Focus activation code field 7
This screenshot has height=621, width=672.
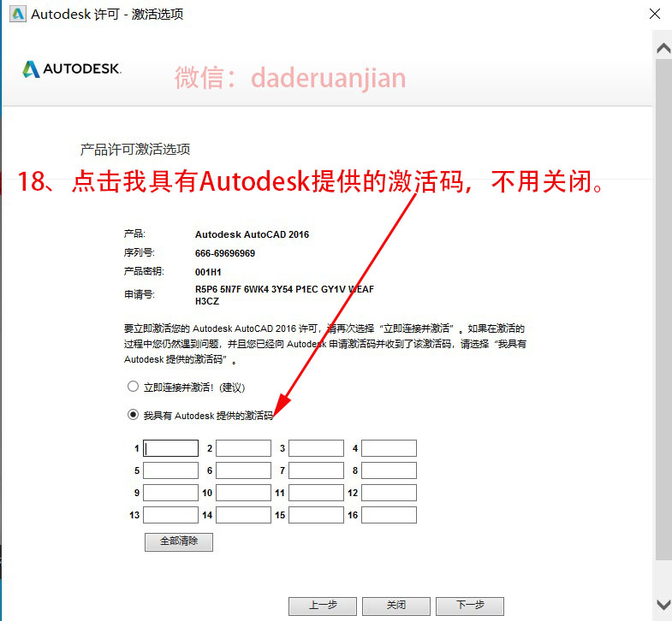[316, 470]
